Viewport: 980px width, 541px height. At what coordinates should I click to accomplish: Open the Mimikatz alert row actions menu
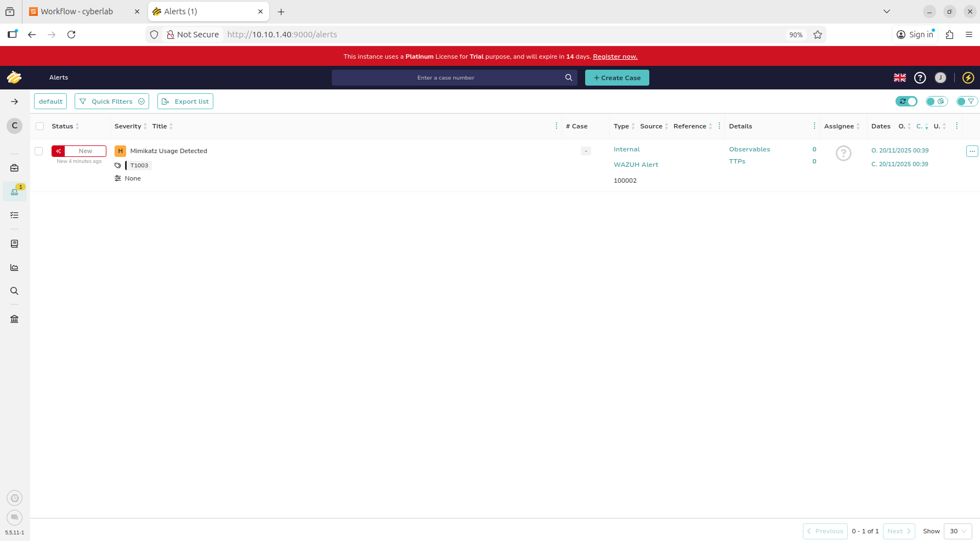(x=972, y=151)
